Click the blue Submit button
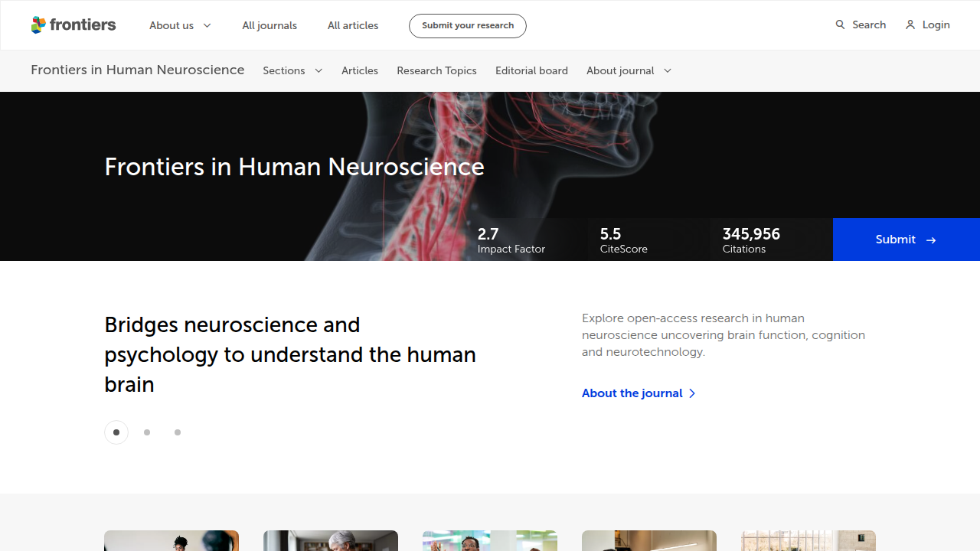The image size is (980, 551). tap(906, 240)
